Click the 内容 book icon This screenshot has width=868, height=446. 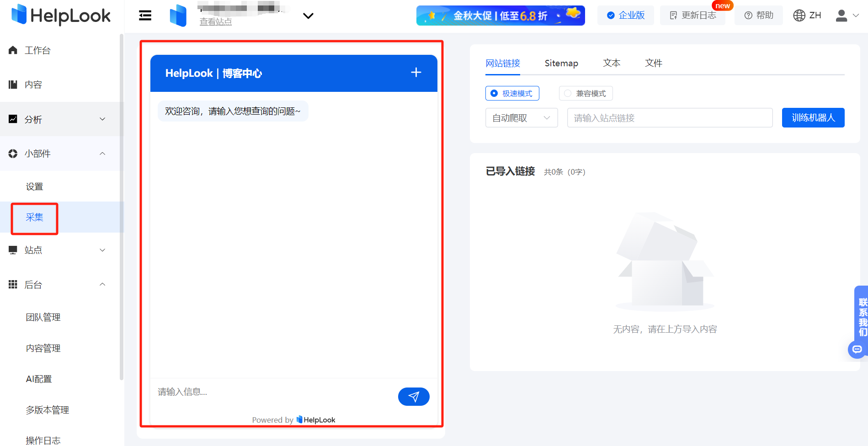(x=13, y=85)
